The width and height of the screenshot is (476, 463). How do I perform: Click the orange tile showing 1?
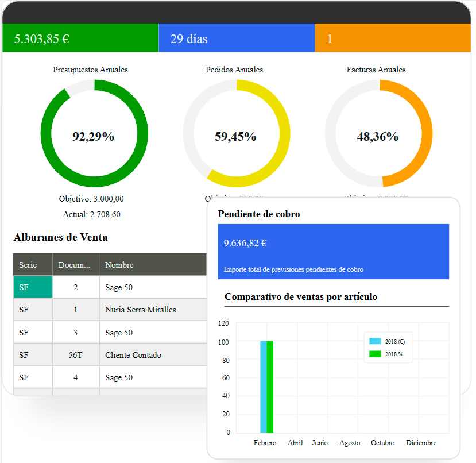point(393,38)
